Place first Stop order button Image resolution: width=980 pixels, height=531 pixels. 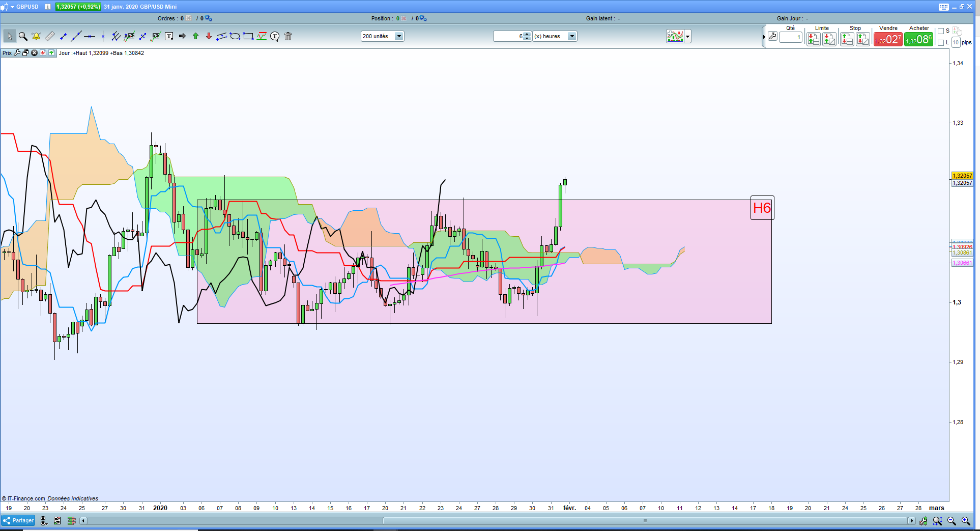pos(847,39)
